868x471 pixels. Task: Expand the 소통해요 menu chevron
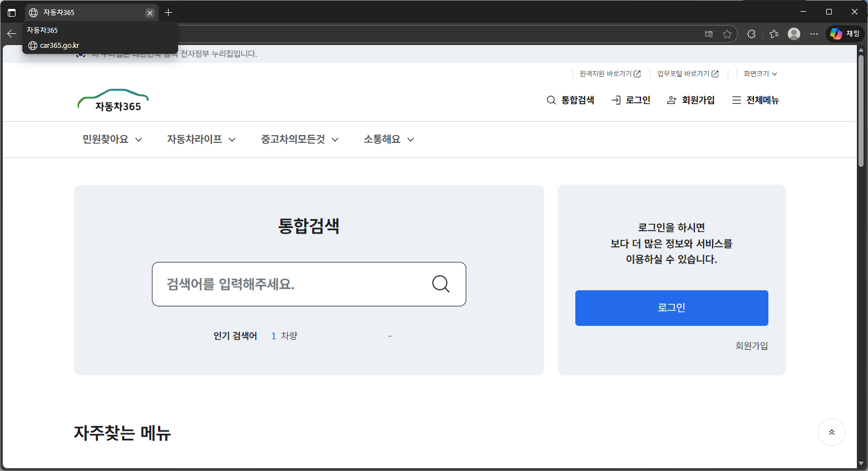tap(411, 140)
